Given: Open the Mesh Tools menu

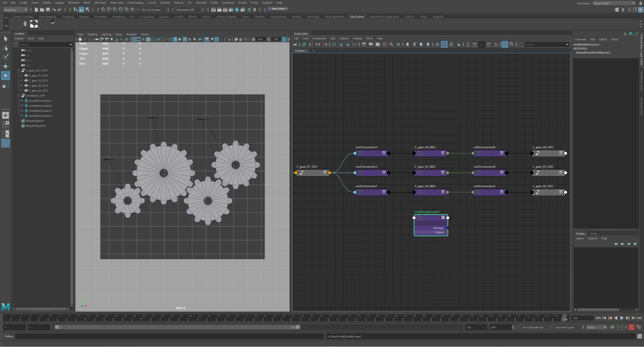Looking at the screenshot, I should pyautogui.click(x=116, y=3).
